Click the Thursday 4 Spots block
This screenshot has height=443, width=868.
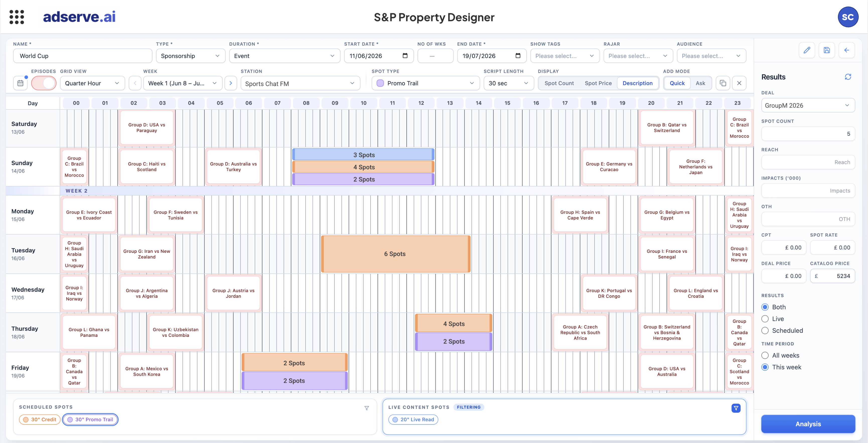453,323
